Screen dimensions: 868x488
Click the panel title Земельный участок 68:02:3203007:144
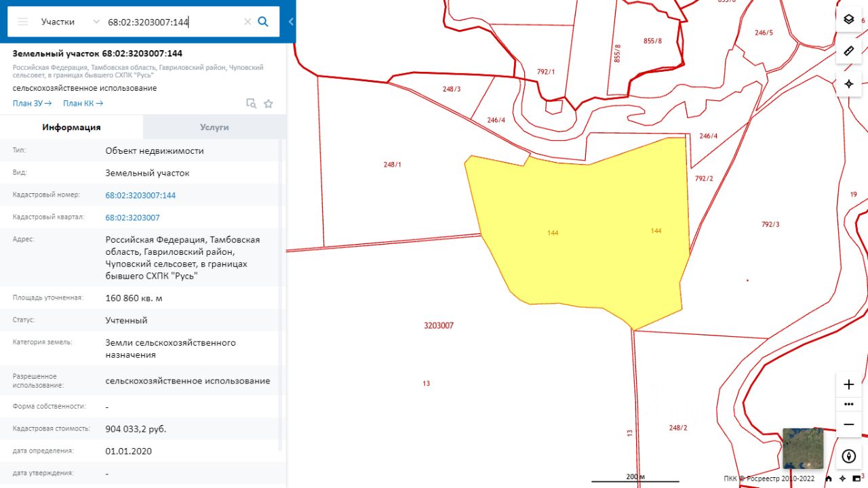[x=97, y=54]
